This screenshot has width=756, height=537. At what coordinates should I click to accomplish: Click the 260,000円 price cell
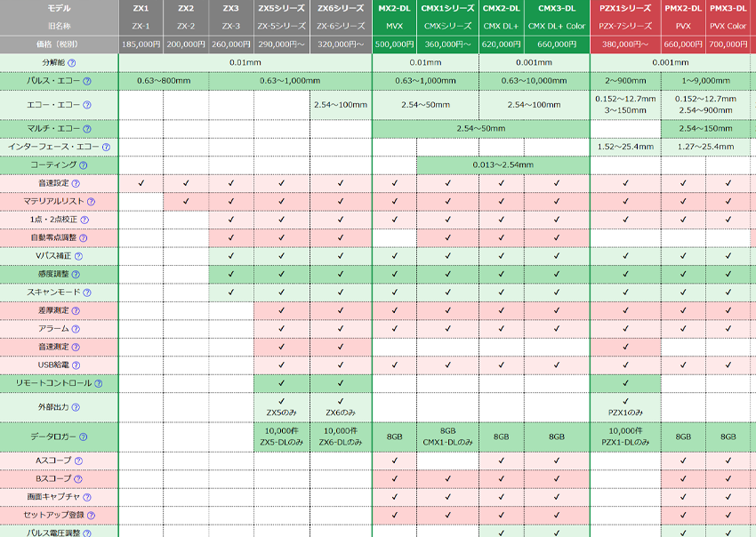point(231,44)
